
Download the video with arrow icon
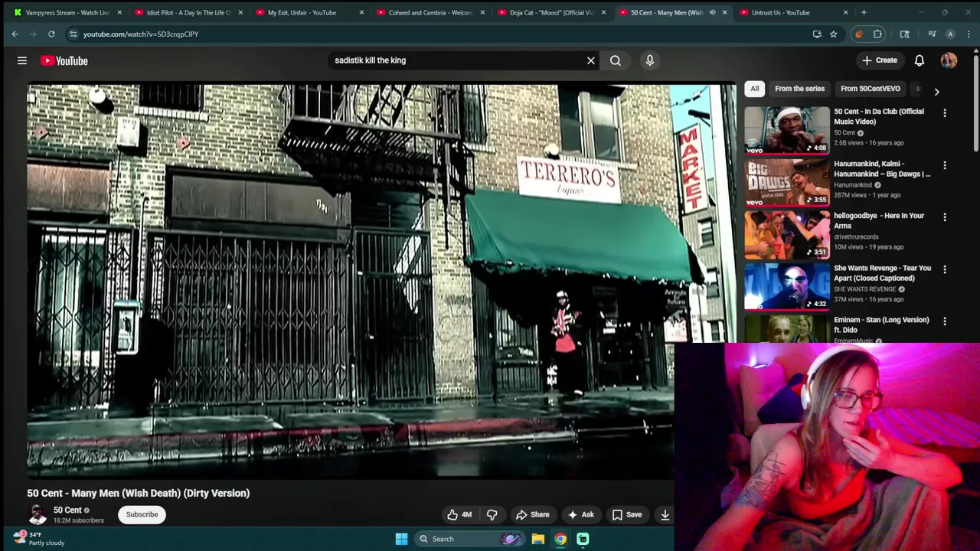click(x=665, y=514)
